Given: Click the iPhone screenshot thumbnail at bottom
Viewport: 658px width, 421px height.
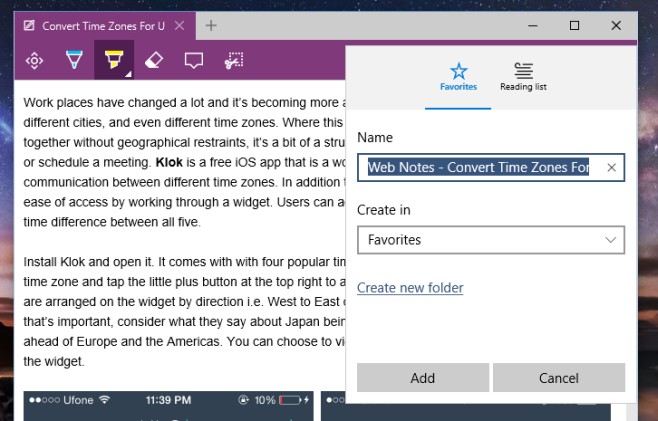Looking at the screenshot, I should [168, 405].
